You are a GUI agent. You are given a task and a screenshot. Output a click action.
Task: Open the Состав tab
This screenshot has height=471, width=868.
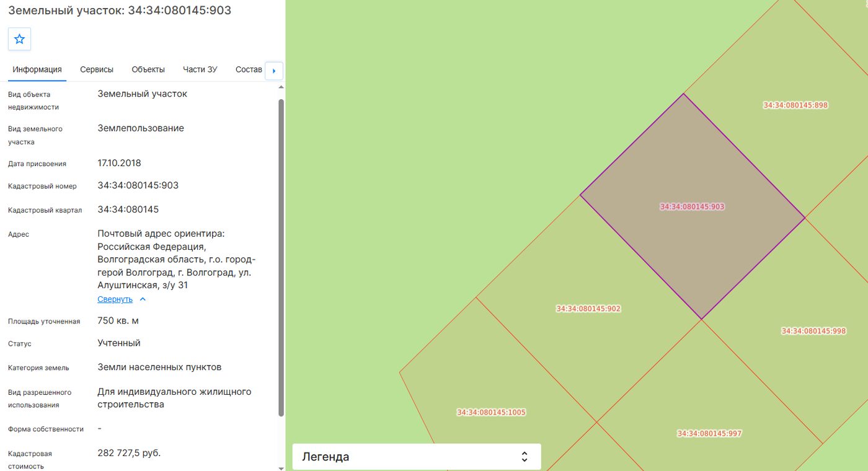pyautogui.click(x=249, y=69)
